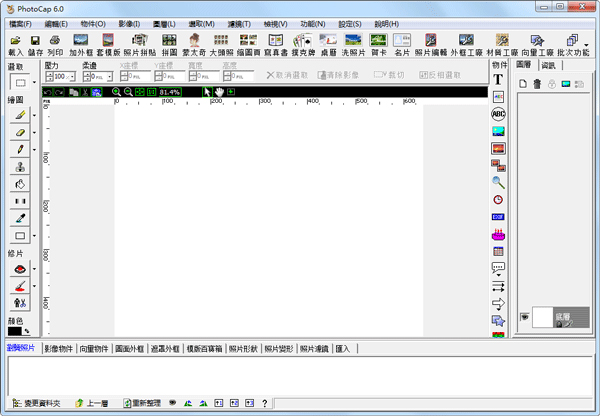The height and width of the screenshot is (416, 600).
Task: Expand the eraser tool dropdown arrow
Action: click(x=34, y=132)
